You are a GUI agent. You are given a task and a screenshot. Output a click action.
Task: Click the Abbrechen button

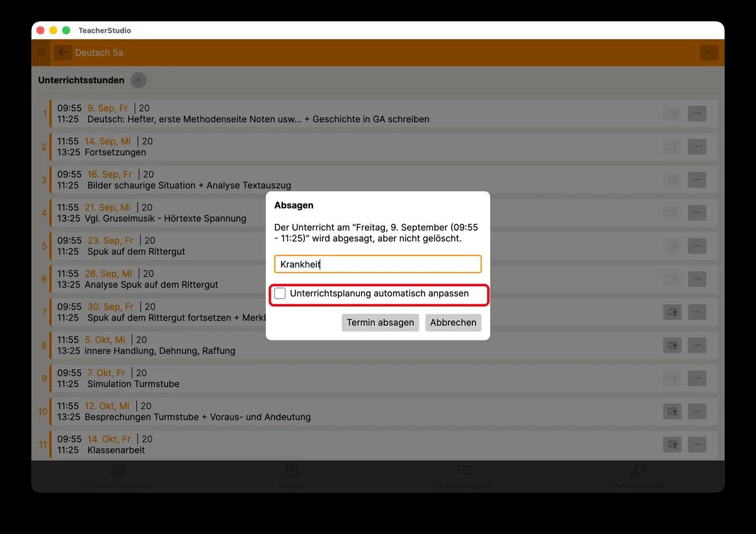pyautogui.click(x=453, y=322)
